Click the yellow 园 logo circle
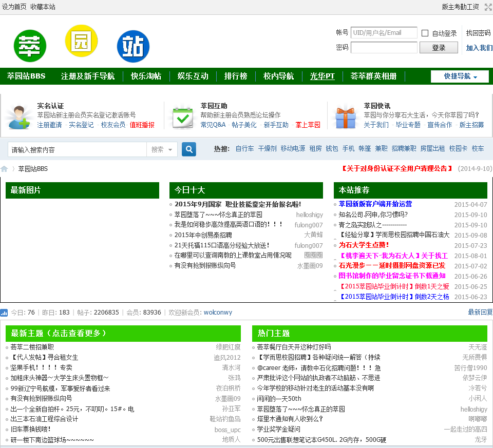Viewport: 493px width, 448px height. point(81,41)
